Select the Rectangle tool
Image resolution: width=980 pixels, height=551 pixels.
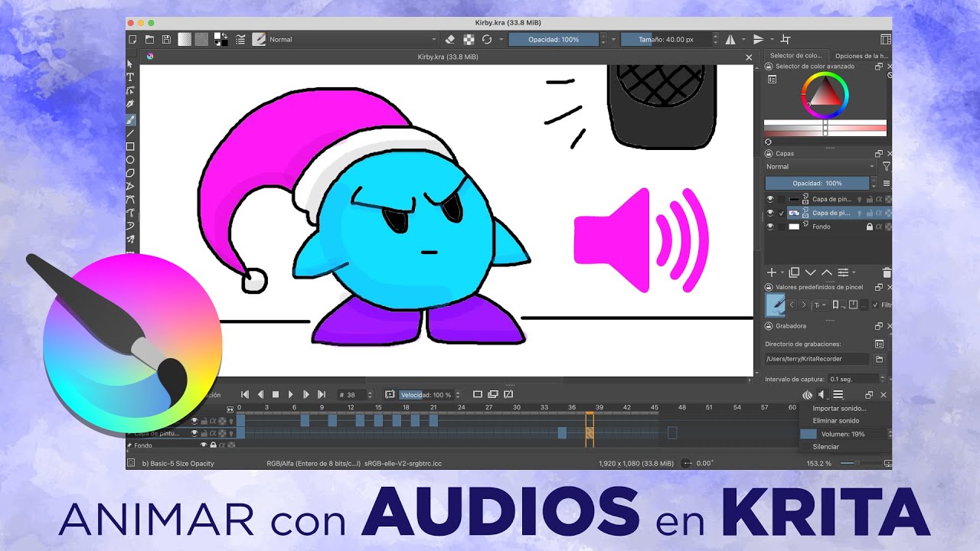[x=130, y=146]
